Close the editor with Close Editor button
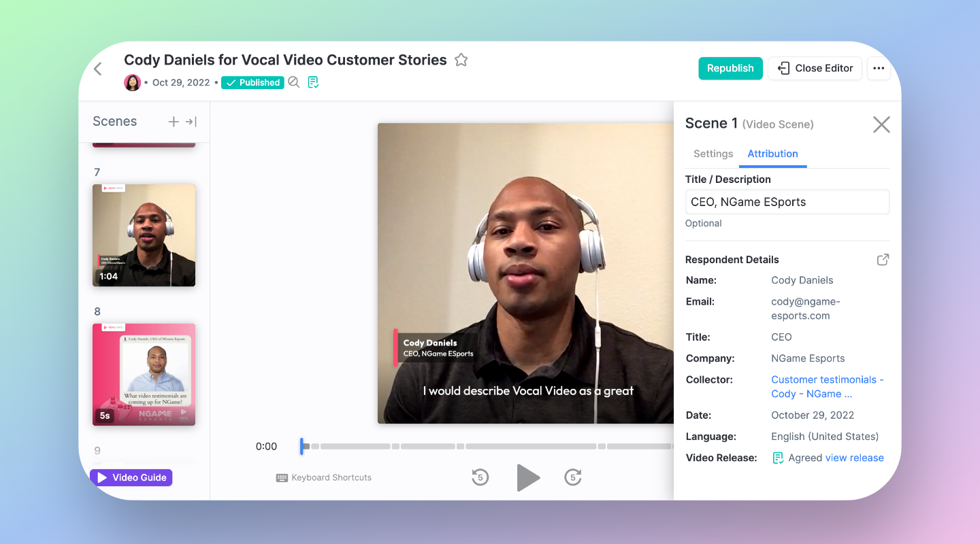The image size is (980, 544). click(815, 68)
